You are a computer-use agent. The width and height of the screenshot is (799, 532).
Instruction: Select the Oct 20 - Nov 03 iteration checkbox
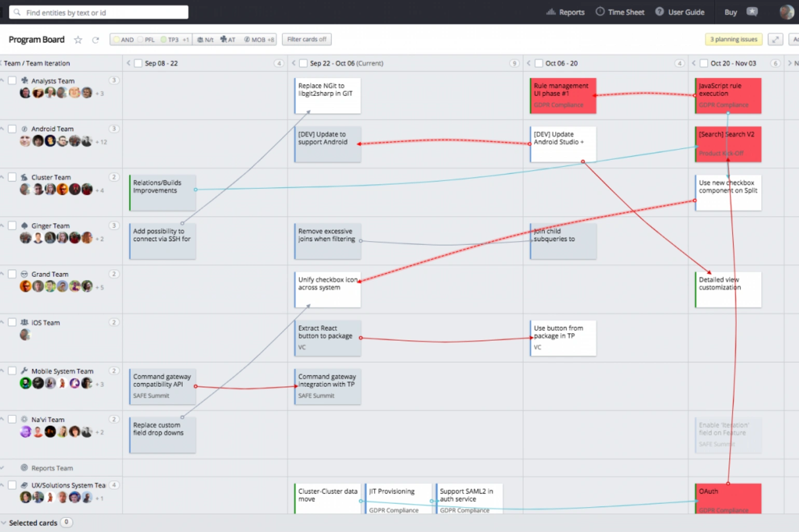[x=704, y=63]
